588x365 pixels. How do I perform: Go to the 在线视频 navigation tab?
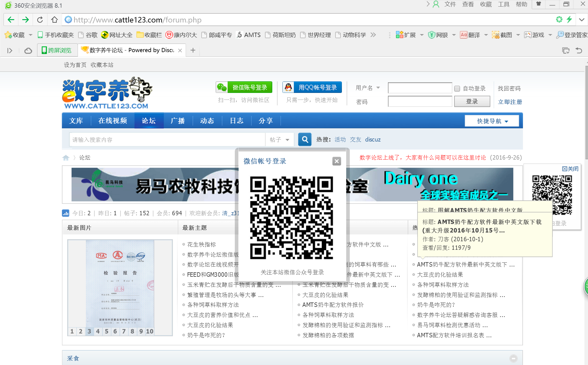pyautogui.click(x=113, y=121)
